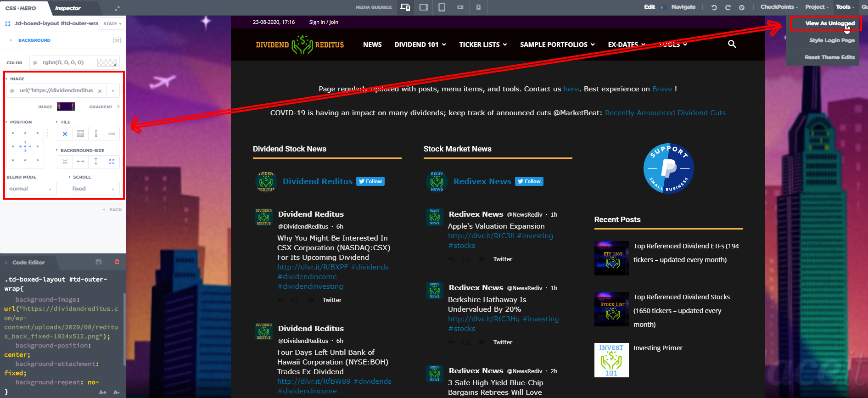
Task: Delete the rule with the red trash icon
Action: (117, 262)
